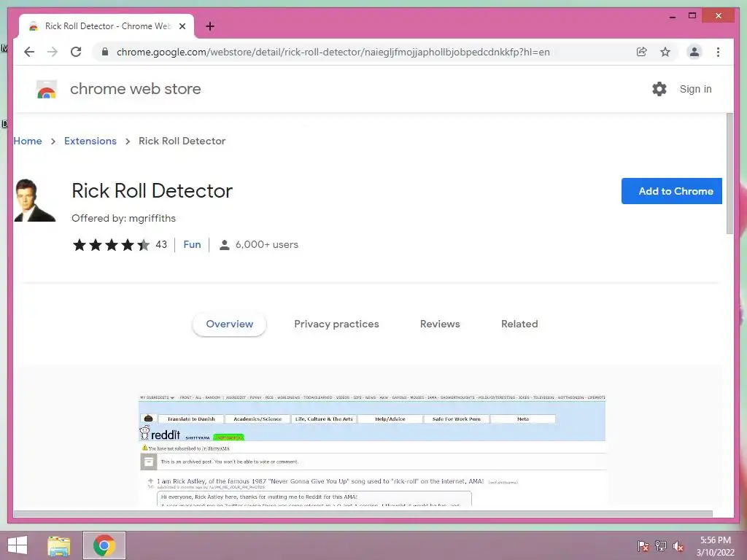Click the chrome web store title text
The width and height of the screenshot is (747, 560).
(136, 89)
